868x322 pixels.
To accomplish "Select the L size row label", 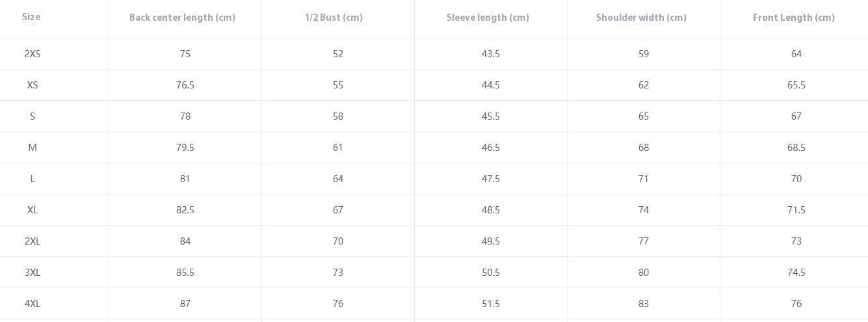I will pyautogui.click(x=33, y=179).
